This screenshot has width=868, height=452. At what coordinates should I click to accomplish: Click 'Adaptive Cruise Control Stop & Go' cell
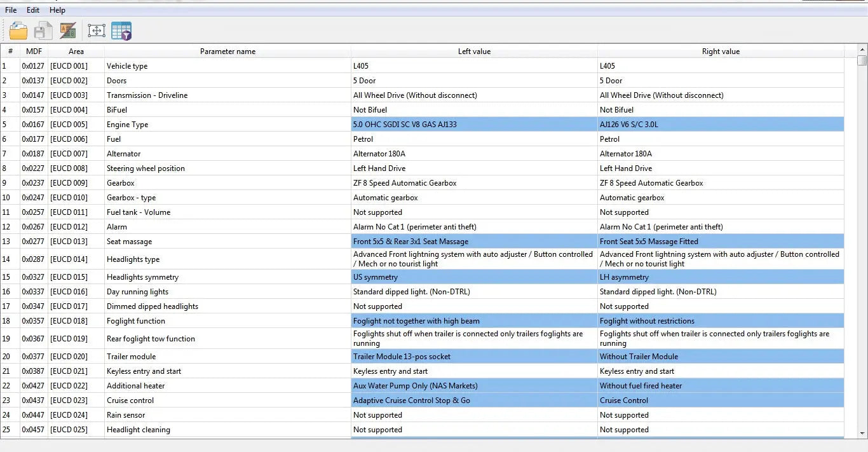[x=474, y=401]
